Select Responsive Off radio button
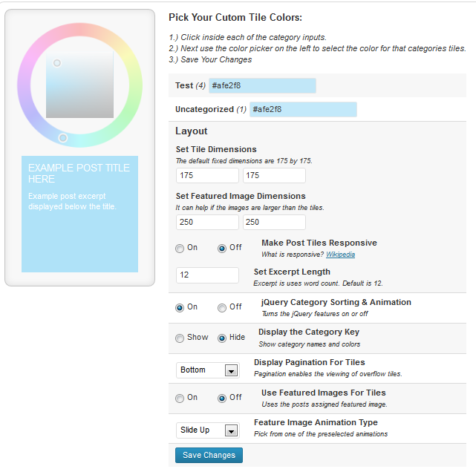The height and width of the screenshot is (469, 476). coord(222,248)
